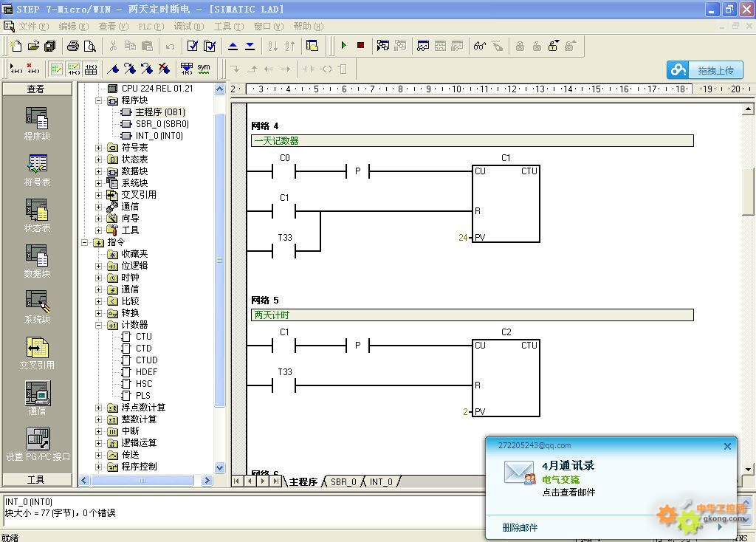Viewport: 756px width, 542px height.
Task: Open System Block in view bar
Action: click(37, 307)
